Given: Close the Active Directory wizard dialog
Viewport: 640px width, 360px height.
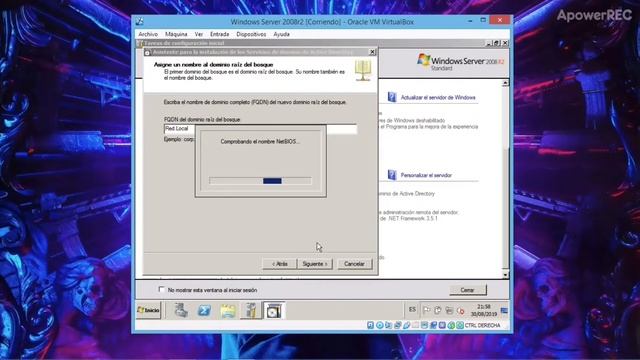Looking at the screenshot, I should point(372,52).
